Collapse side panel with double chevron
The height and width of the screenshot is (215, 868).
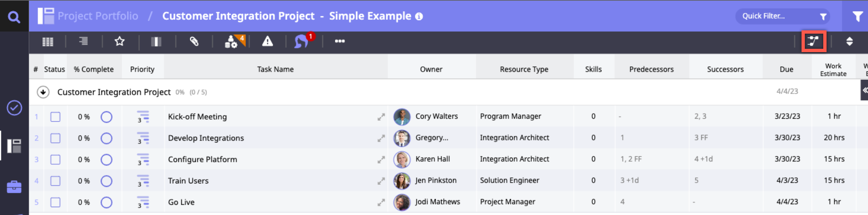865,90
